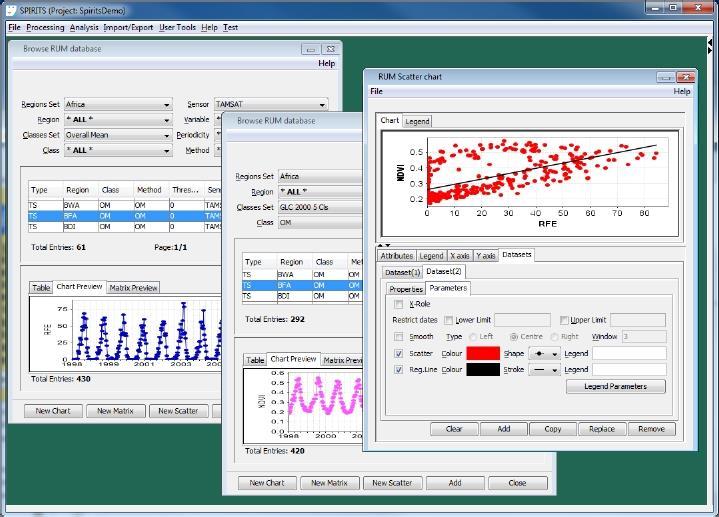The image size is (719, 517).
Task: Open Matrix Preview tab in back Browse window
Action: click(133, 288)
